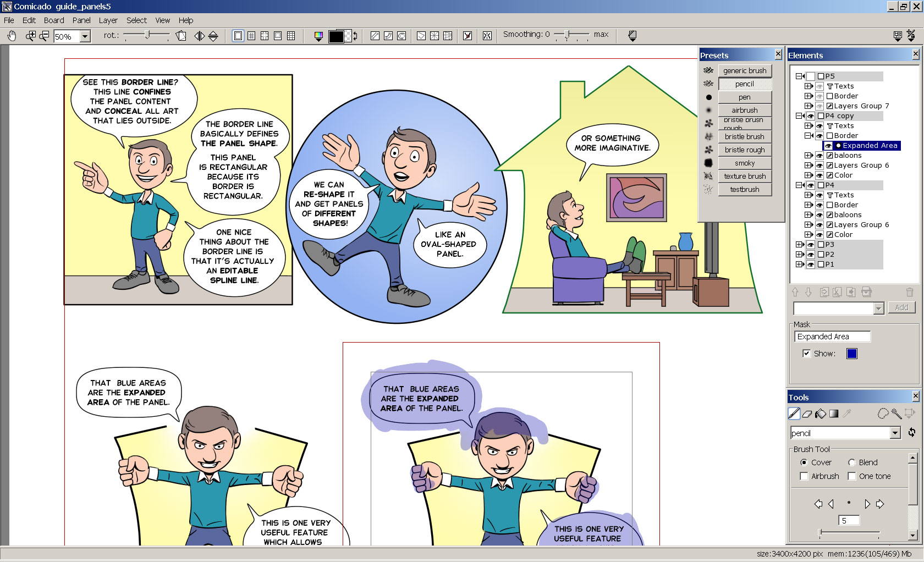Open the pencil brush dropdown in Tools panel
The height and width of the screenshot is (562, 924).
(894, 433)
